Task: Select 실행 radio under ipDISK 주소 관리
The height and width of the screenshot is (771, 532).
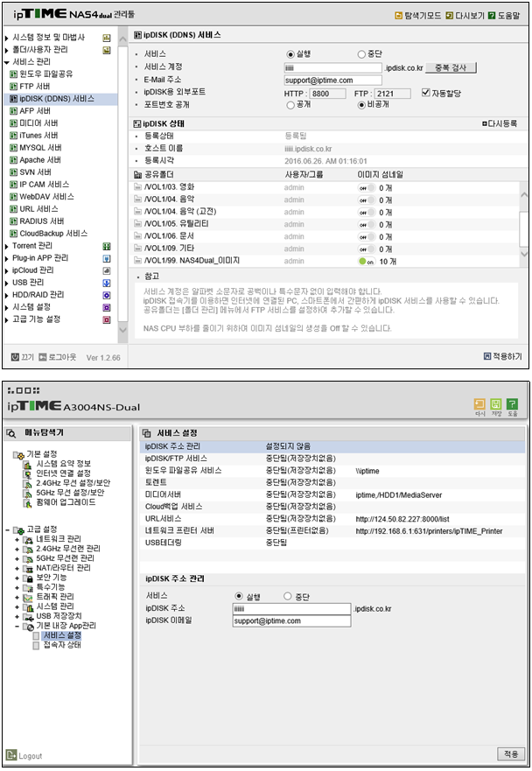Action: pos(239,596)
